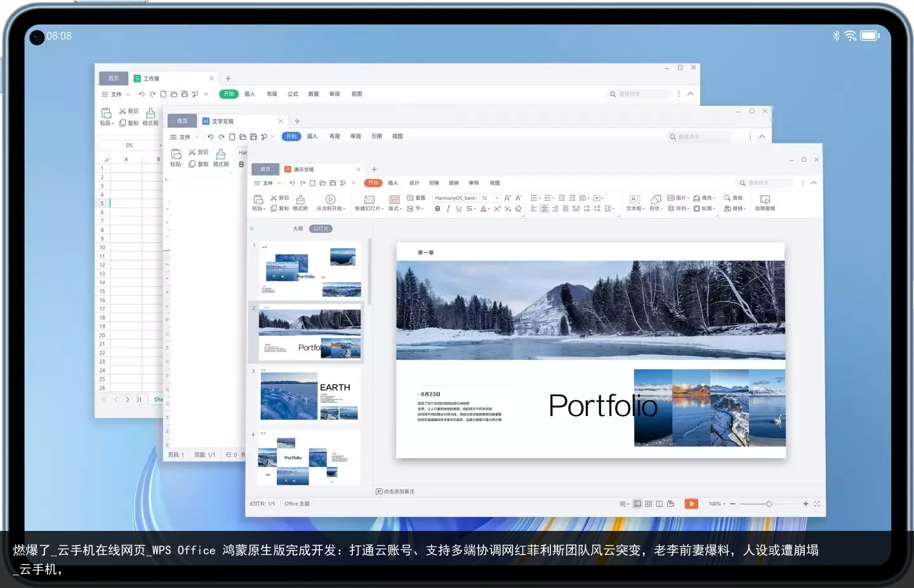Save the presentation with the disk icon
Screen dimensions: 914x588
(333, 183)
